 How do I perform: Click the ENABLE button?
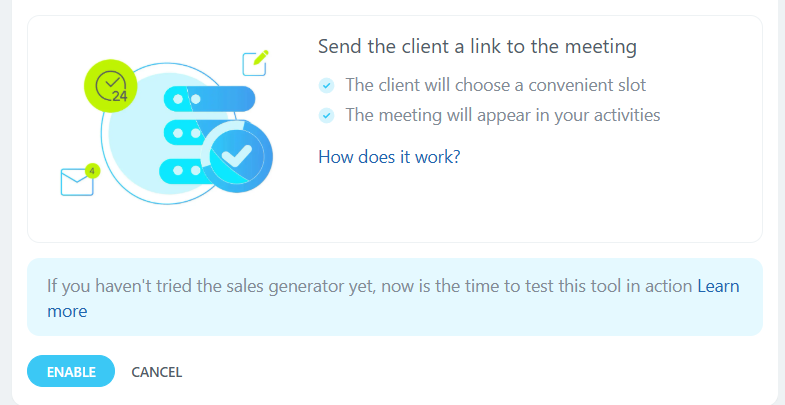71,371
